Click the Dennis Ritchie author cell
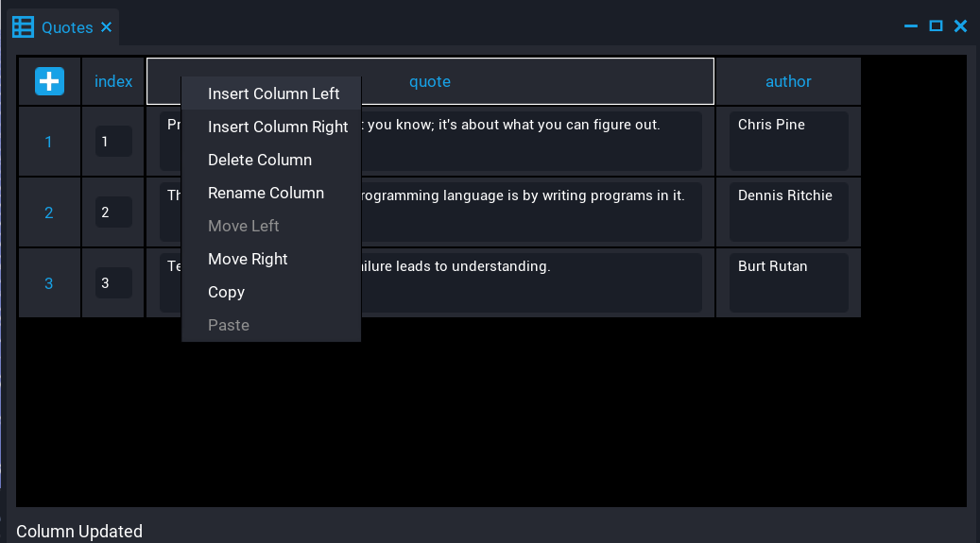The image size is (980, 543). (x=788, y=212)
